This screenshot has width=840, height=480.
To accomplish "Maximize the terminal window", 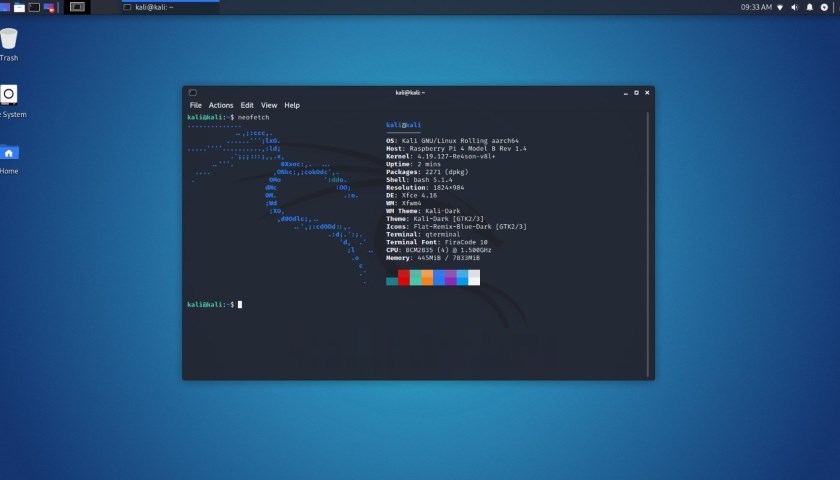I will point(636,93).
